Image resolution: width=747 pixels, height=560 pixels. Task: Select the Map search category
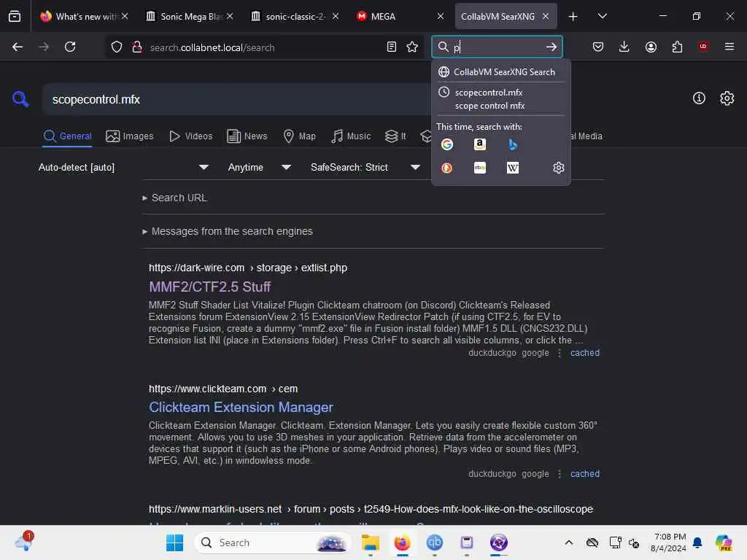[x=300, y=136]
